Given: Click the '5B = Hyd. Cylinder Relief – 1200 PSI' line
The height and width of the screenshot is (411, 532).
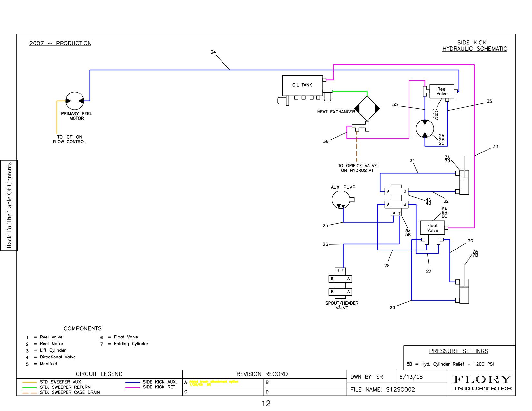Looking at the screenshot, I should pyautogui.click(x=450, y=364).
